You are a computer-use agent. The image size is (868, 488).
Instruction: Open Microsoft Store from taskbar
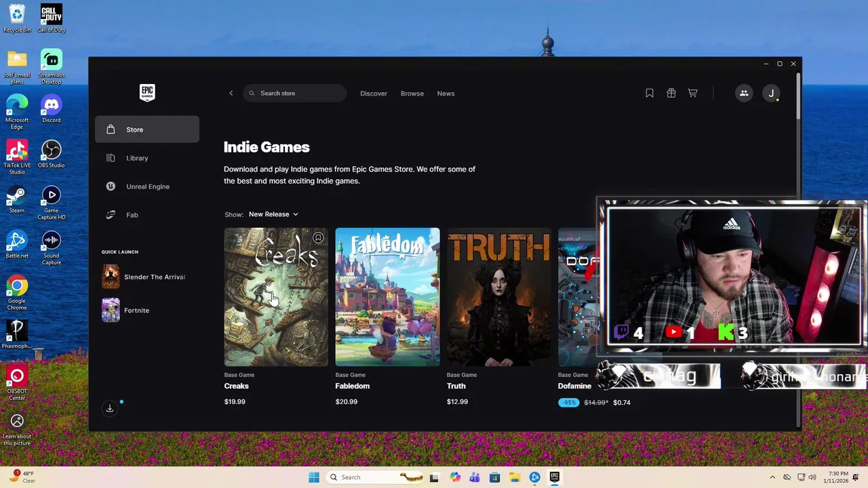click(495, 477)
